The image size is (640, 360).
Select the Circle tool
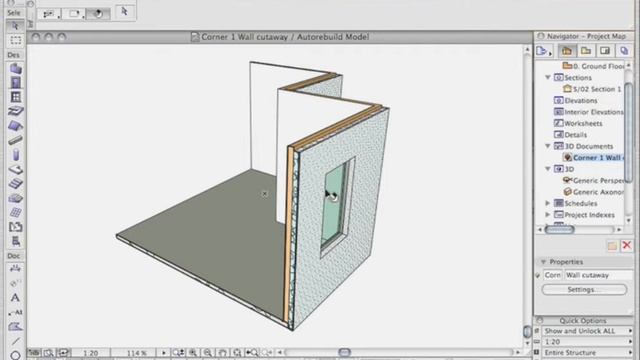16,355
